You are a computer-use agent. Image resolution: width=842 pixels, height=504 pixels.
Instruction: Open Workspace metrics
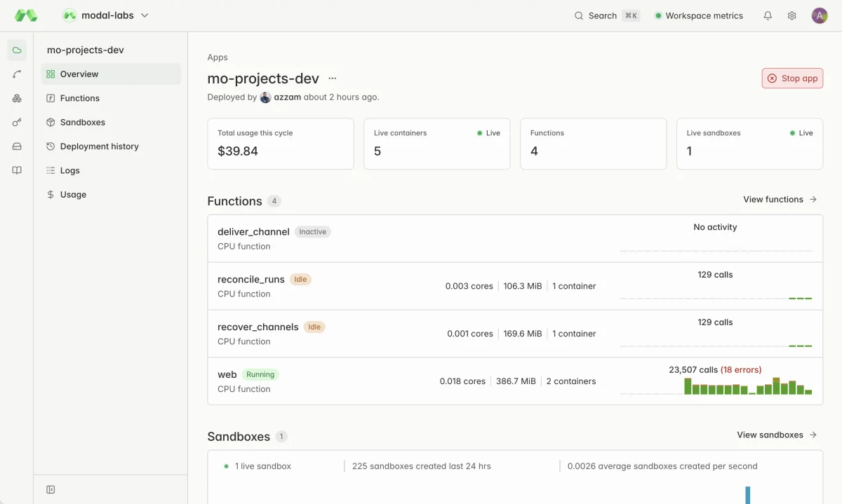pos(699,15)
